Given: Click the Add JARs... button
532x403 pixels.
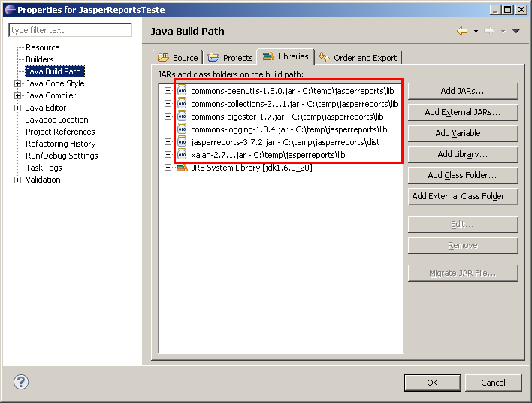Looking at the screenshot, I should [463, 91].
